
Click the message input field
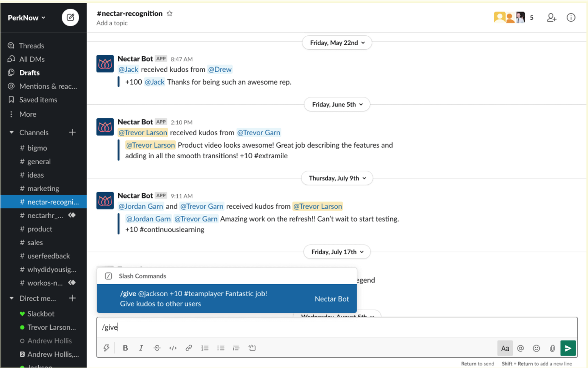click(x=337, y=327)
